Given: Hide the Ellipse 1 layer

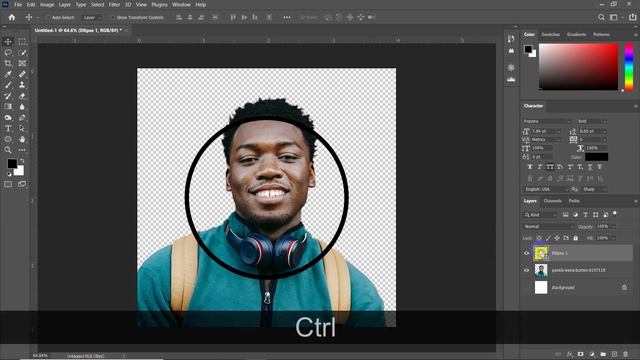Looking at the screenshot, I should 527,253.
